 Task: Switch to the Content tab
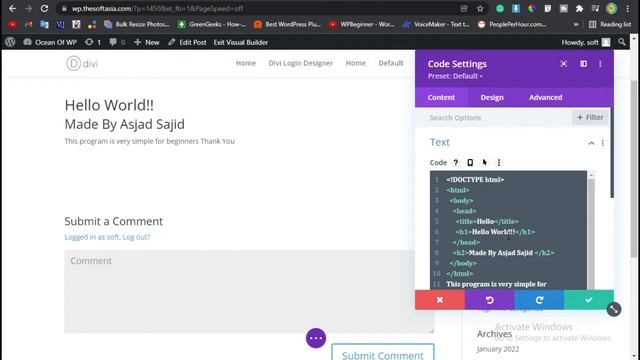(x=441, y=97)
